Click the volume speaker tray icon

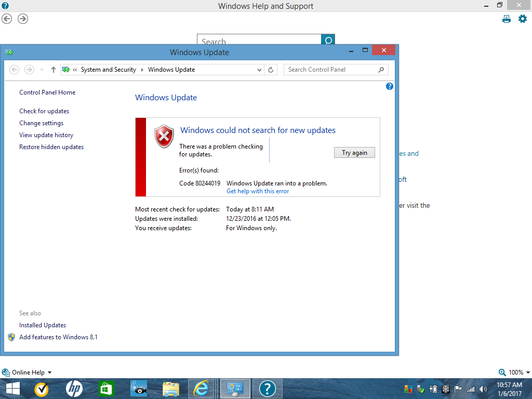pos(483,389)
